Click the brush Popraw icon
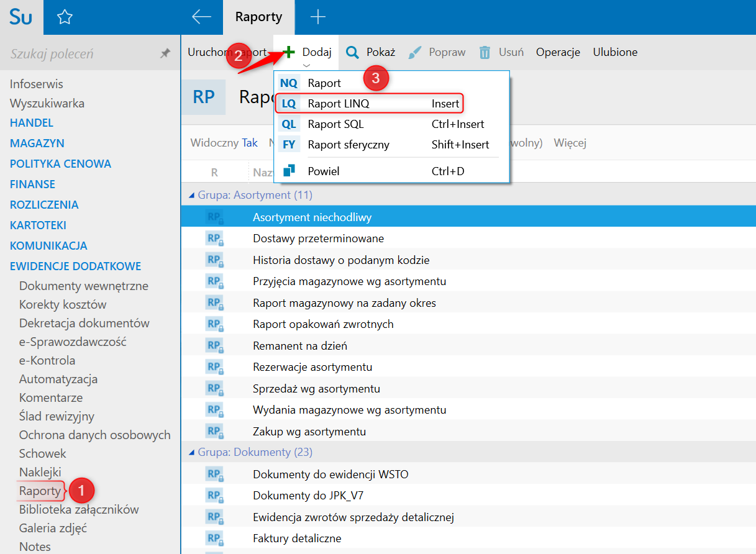Viewport: 756px width, 554px height. click(415, 53)
